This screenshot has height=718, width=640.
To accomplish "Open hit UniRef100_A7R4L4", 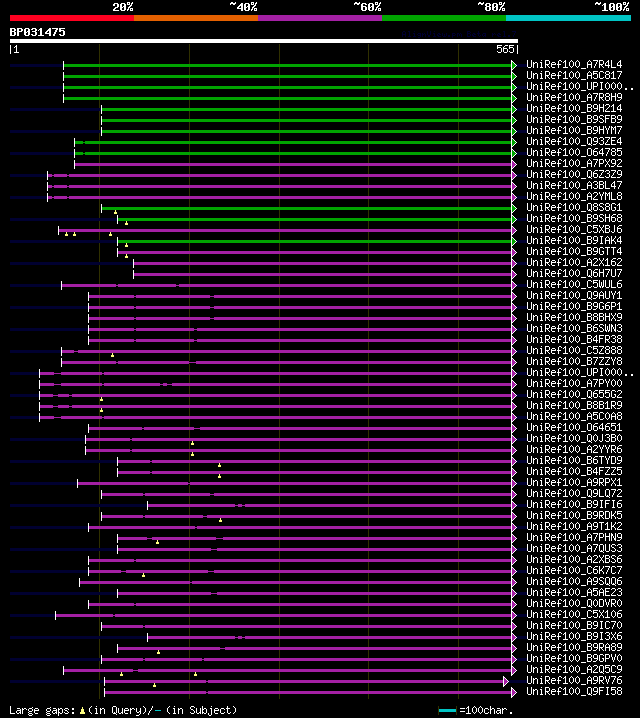I will (574, 65).
